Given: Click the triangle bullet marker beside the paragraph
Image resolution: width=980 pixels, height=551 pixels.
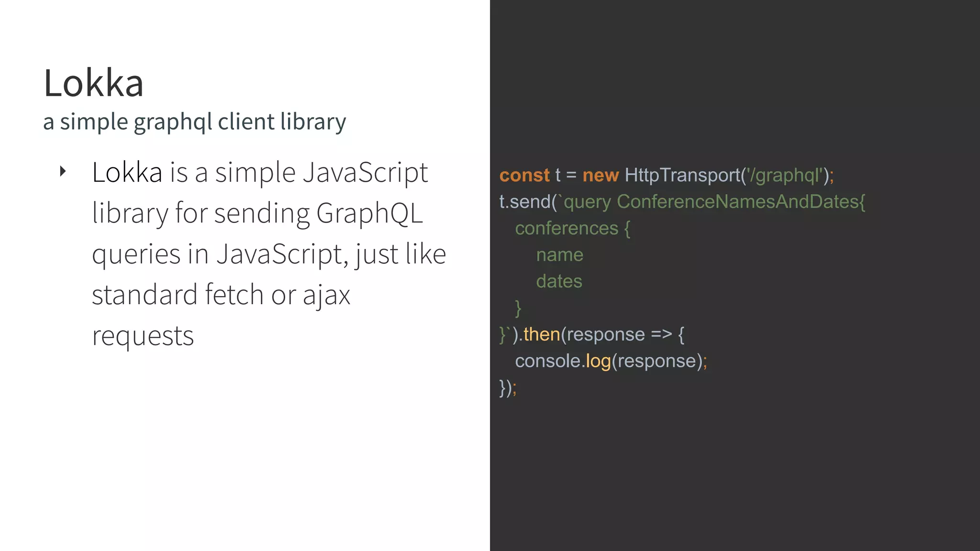Looking at the screenshot, I should coord(63,171).
